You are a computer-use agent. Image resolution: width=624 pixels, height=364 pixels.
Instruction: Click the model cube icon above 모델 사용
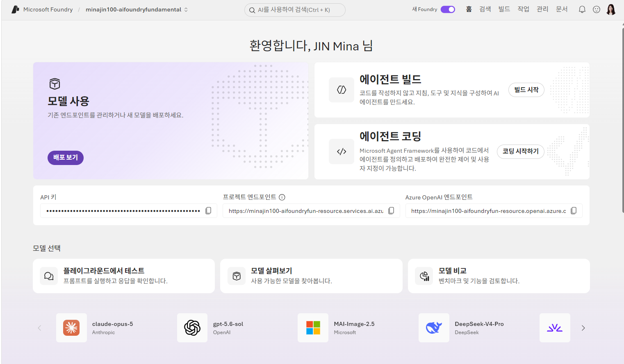[55, 84]
